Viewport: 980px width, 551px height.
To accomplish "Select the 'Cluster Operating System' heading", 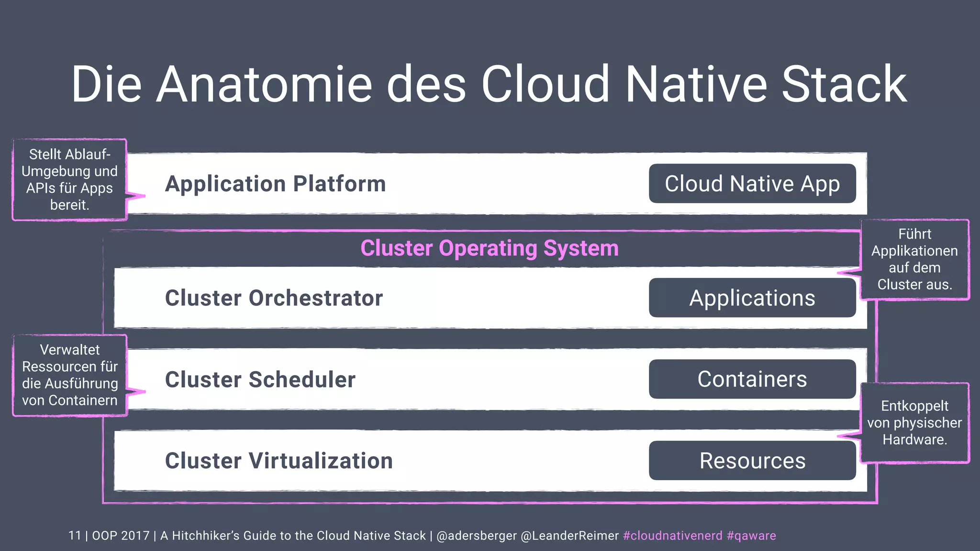I will pyautogui.click(x=490, y=248).
